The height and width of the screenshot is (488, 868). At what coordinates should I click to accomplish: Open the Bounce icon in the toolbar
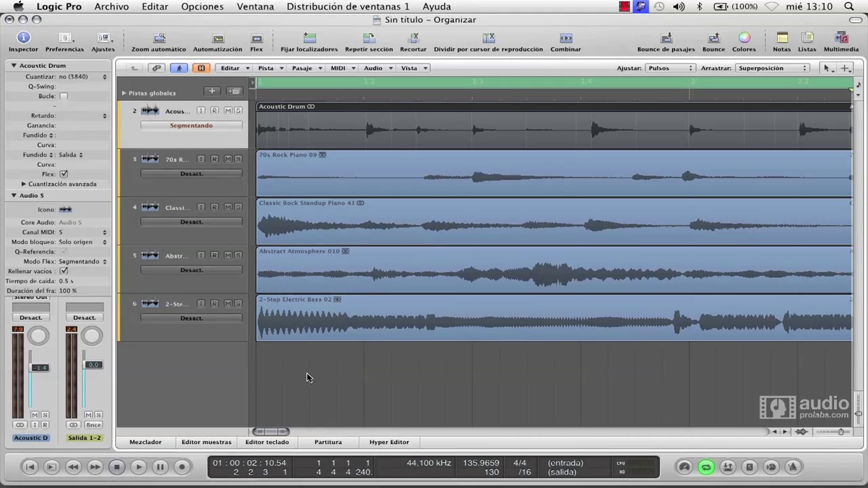click(714, 38)
